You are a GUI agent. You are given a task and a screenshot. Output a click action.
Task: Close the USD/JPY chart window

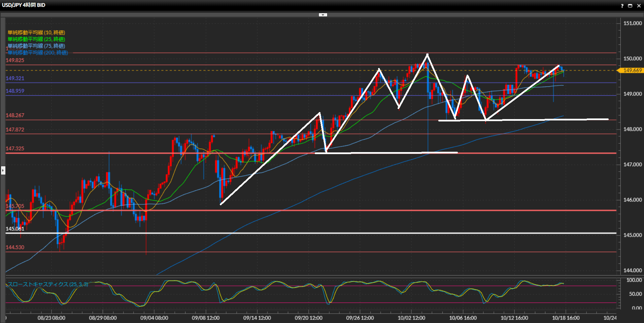(x=639, y=6)
